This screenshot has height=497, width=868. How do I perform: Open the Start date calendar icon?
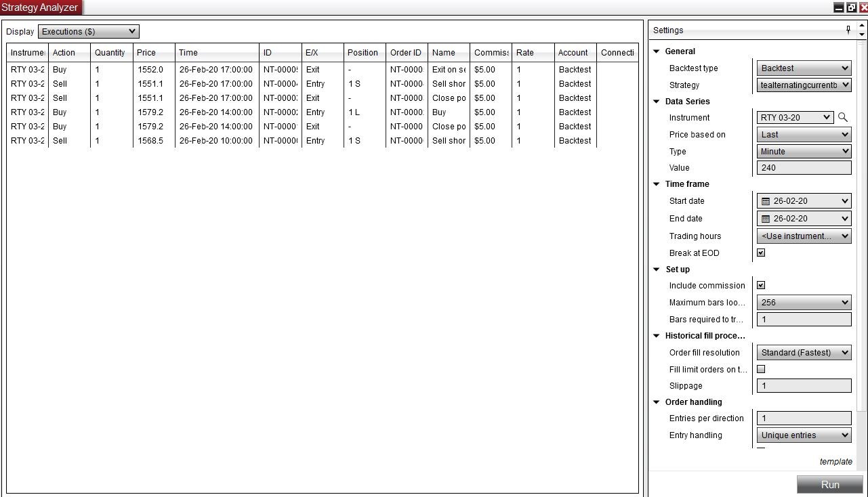(766, 200)
